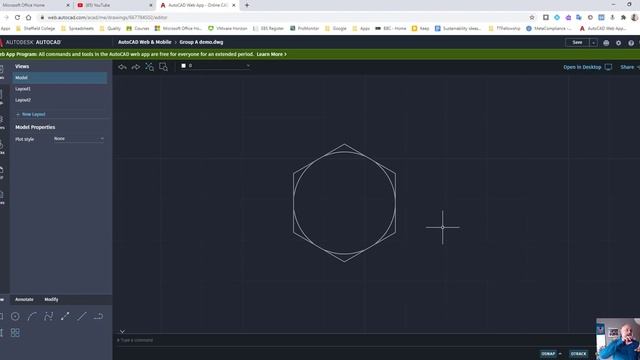Open a new browser tab
The width and height of the screenshot is (640, 360).
click(x=247, y=5)
